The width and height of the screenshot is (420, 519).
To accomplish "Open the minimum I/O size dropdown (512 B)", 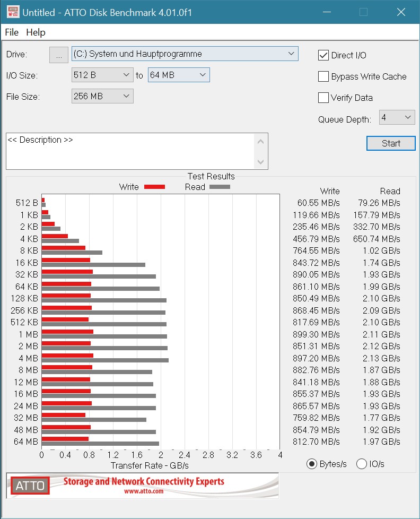I will [x=102, y=75].
